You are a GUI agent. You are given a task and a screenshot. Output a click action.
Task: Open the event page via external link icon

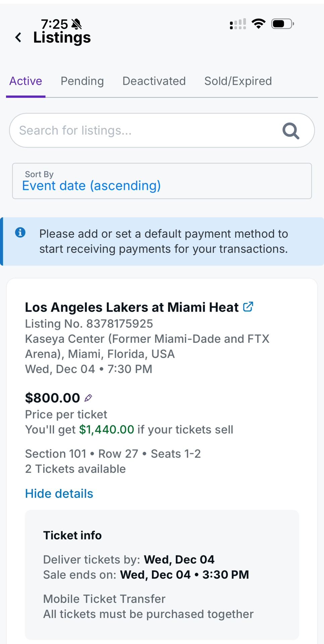248,306
